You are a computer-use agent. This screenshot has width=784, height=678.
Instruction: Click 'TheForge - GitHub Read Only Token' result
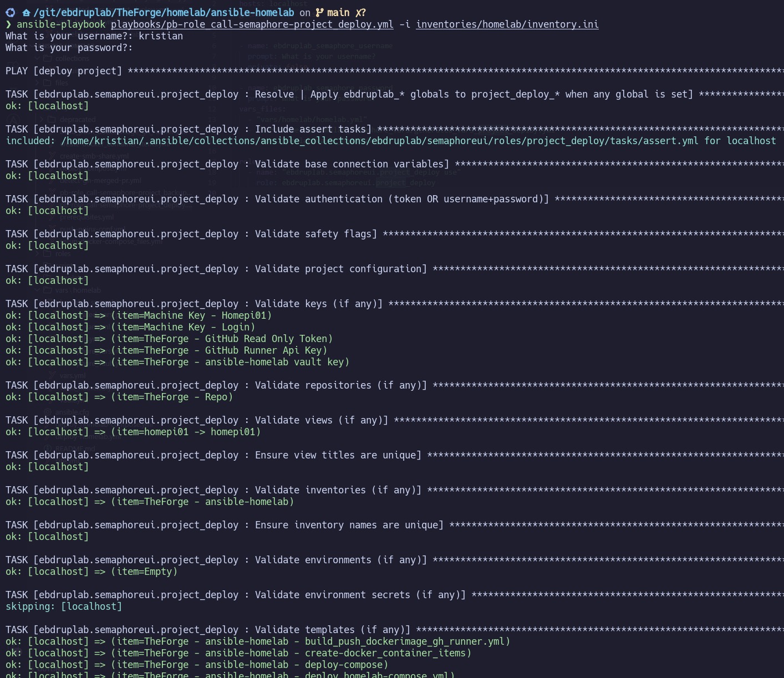tap(169, 339)
